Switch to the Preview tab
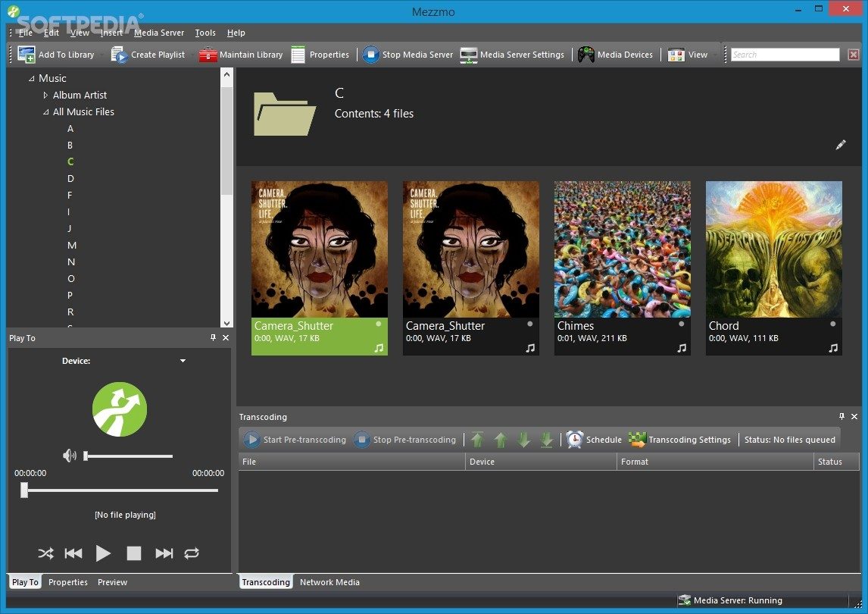868x614 pixels. coord(112,582)
